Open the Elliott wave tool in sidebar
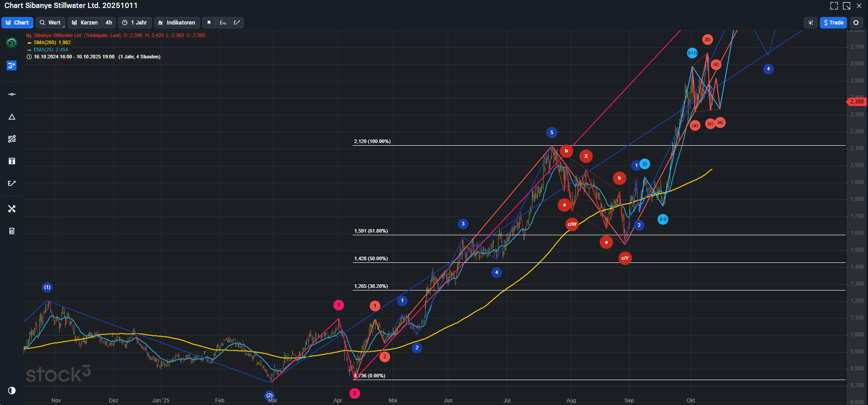Screen dimensions: 868x405 click(x=12, y=184)
